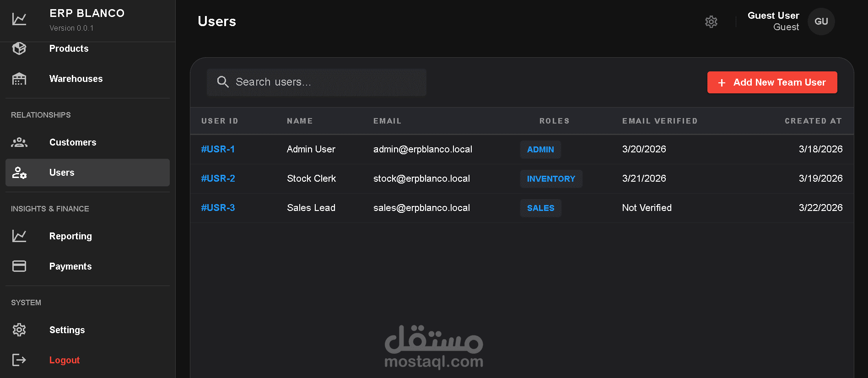
Task: Click the ERP Blanco chart logo icon
Action: (19, 19)
